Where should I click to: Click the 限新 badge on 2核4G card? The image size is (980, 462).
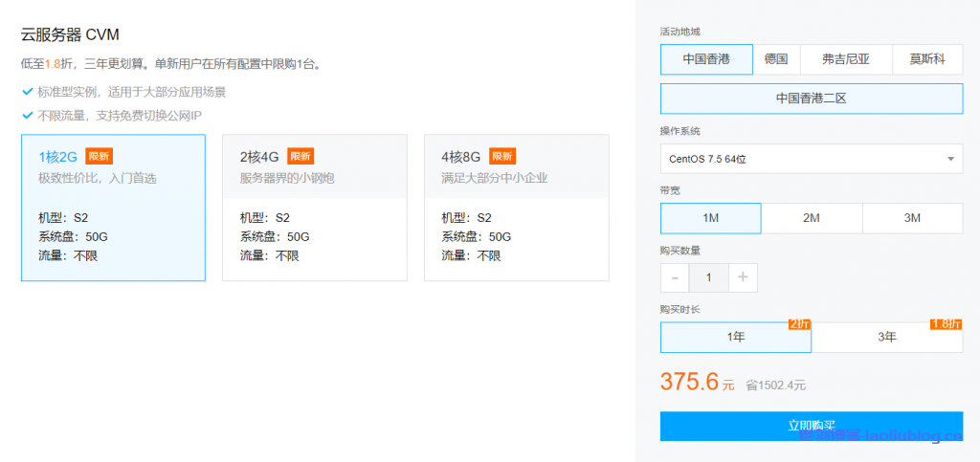click(x=301, y=156)
